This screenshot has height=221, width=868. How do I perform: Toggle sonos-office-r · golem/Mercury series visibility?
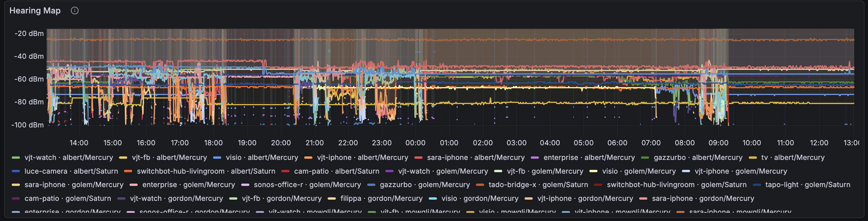(x=307, y=185)
